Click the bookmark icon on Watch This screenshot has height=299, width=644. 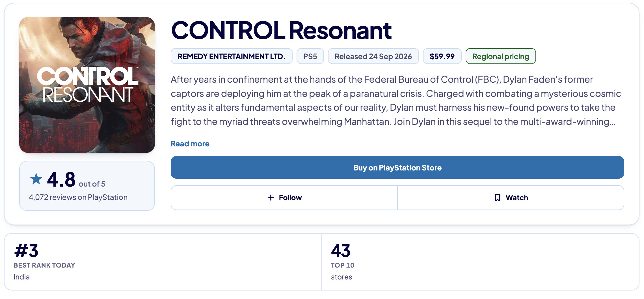coord(497,198)
